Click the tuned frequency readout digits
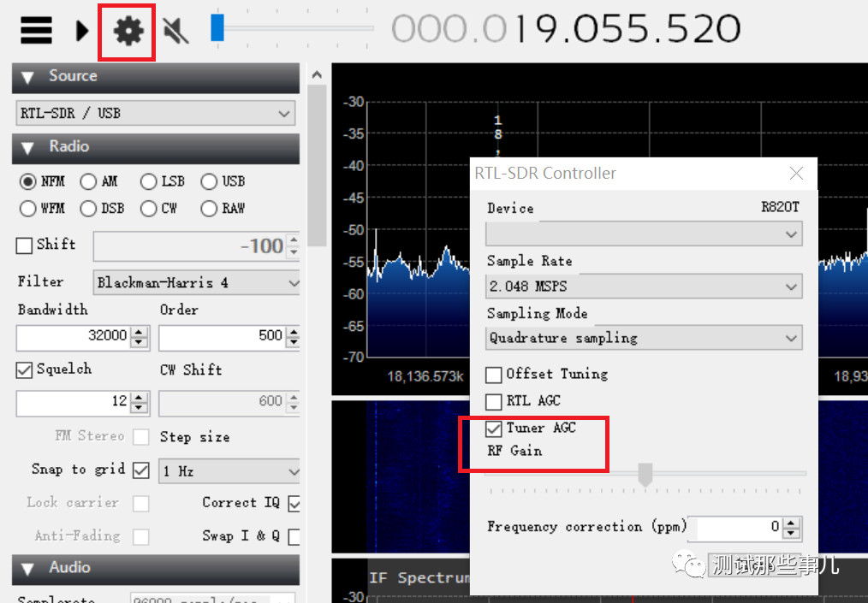The width and height of the screenshot is (868, 603). tap(566, 29)
